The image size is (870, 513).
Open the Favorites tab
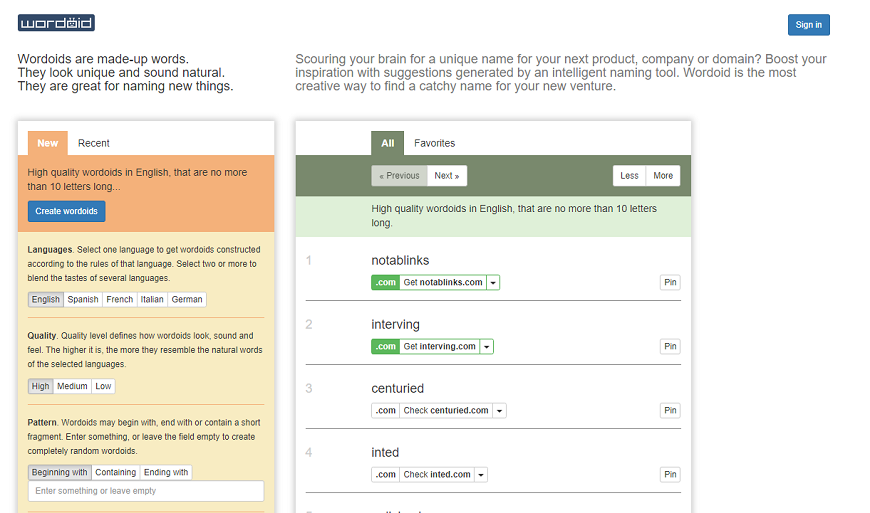tap(434, 143)
